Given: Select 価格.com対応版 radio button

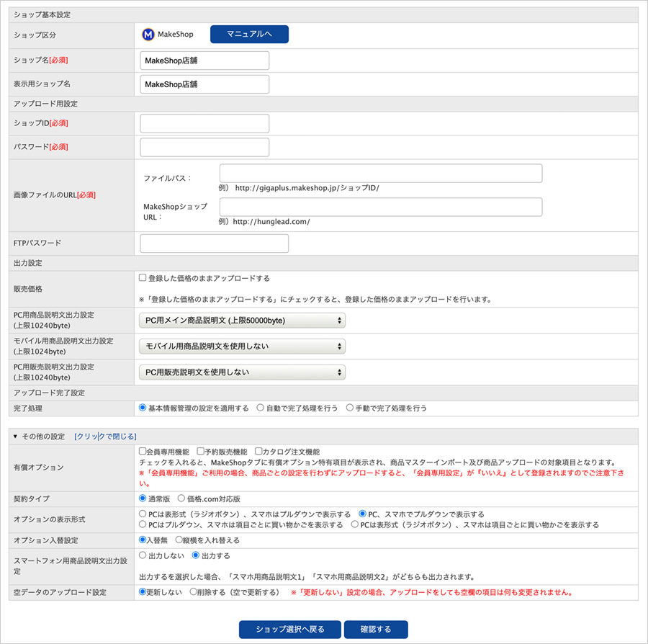Looking at the screenshot, I should pos(181,498).
